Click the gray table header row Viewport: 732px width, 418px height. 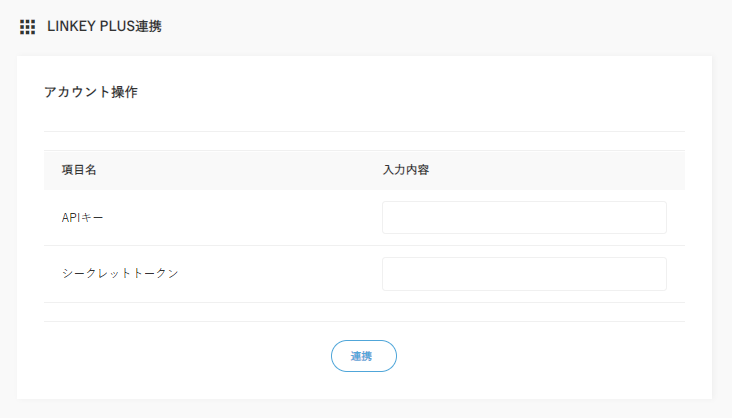(250, 170)
